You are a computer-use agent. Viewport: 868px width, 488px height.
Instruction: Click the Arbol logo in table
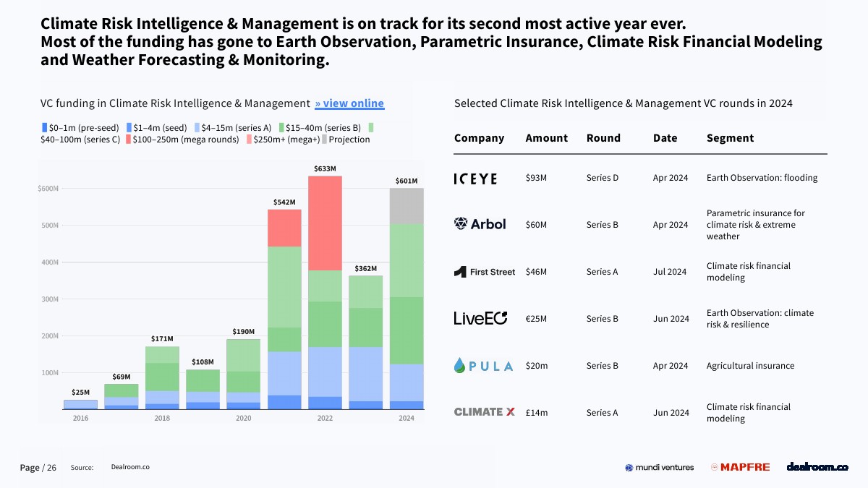tap(480, 224)
